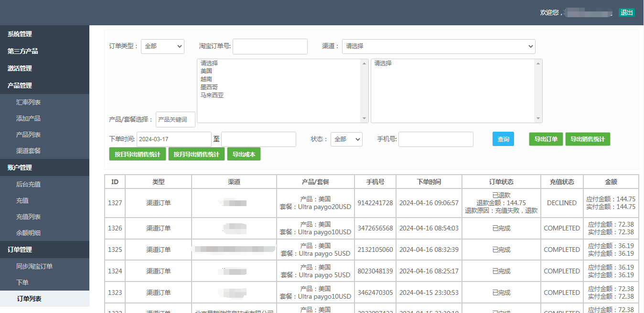This screenshot has height=313, width=644.
Task: Click 按日导出销售统计 button
Action: coord(138,155)
